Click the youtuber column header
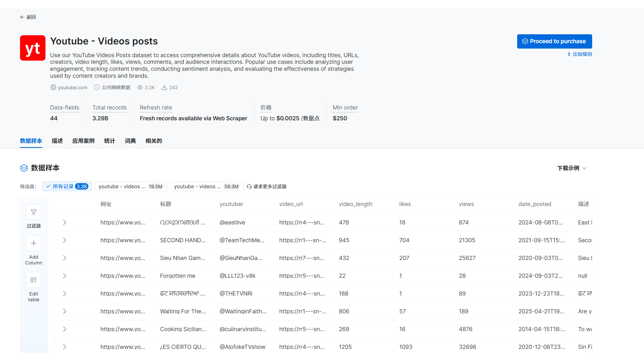644x353 pixels. [231, 204]
